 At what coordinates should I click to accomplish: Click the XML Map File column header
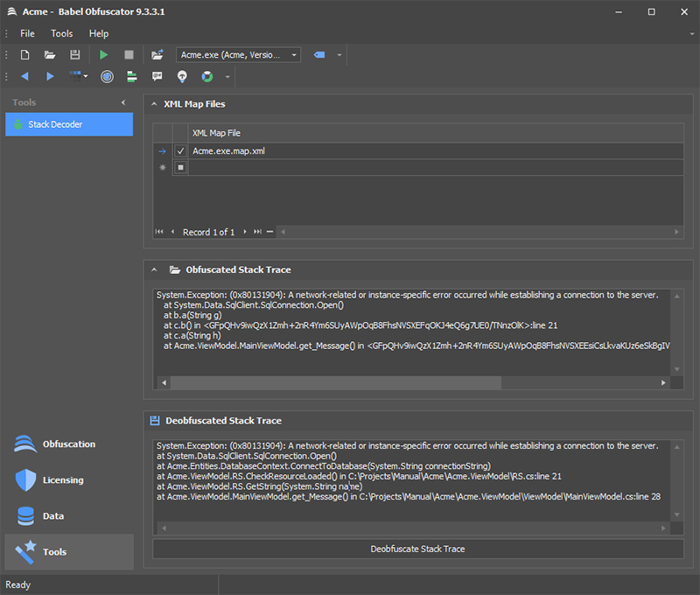pyautogui.click(x=436, y=133)
